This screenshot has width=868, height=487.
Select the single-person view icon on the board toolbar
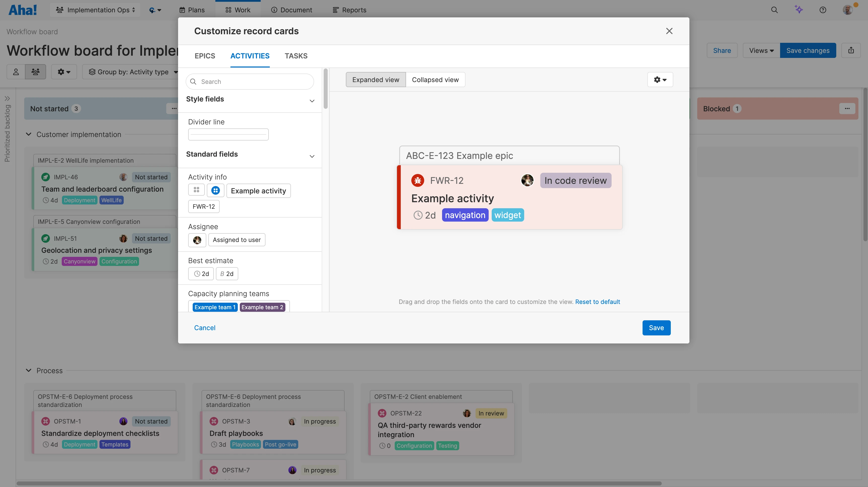click(16, 72)
